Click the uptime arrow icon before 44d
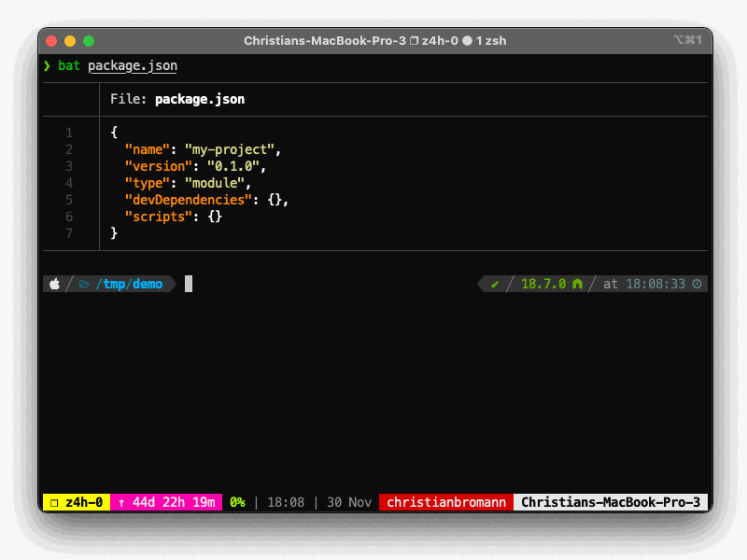The width and height of the screenshot is (747, 560). [121, 502]
